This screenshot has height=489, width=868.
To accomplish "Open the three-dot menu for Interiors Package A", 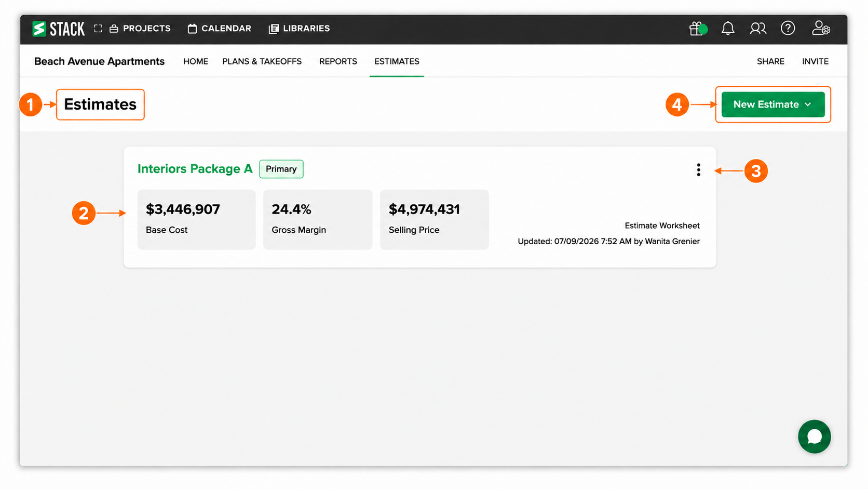I will point(698,170).
